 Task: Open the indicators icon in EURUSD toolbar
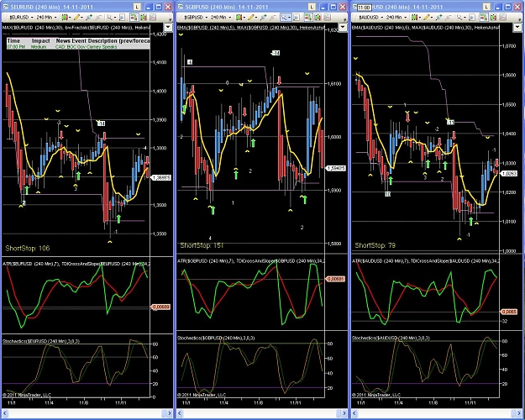[144, 17]
